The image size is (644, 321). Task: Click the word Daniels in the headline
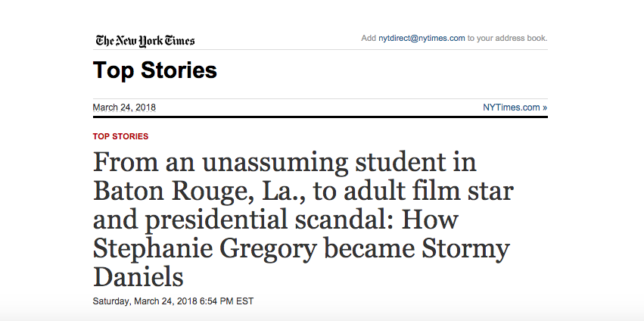[138, 277]
